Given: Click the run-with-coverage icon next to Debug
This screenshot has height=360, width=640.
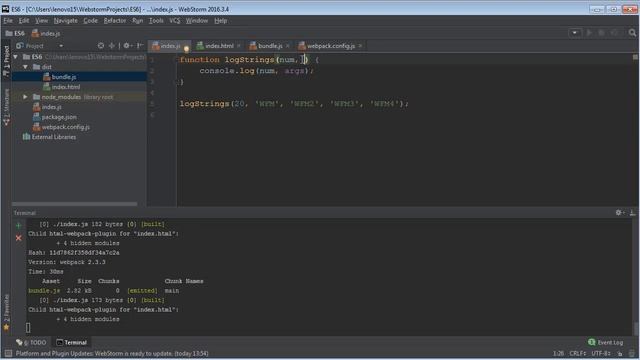Looking at the screenshot, I should [x=615, y=33].
